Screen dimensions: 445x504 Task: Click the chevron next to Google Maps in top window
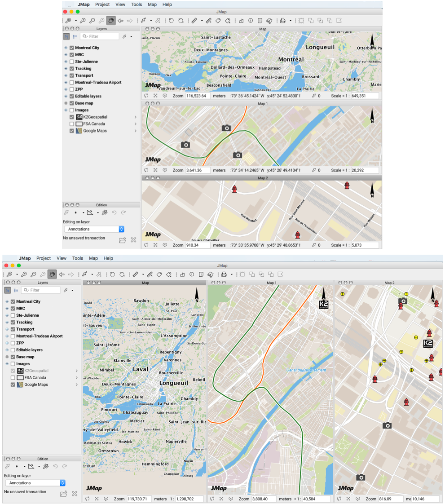point(135,131)
